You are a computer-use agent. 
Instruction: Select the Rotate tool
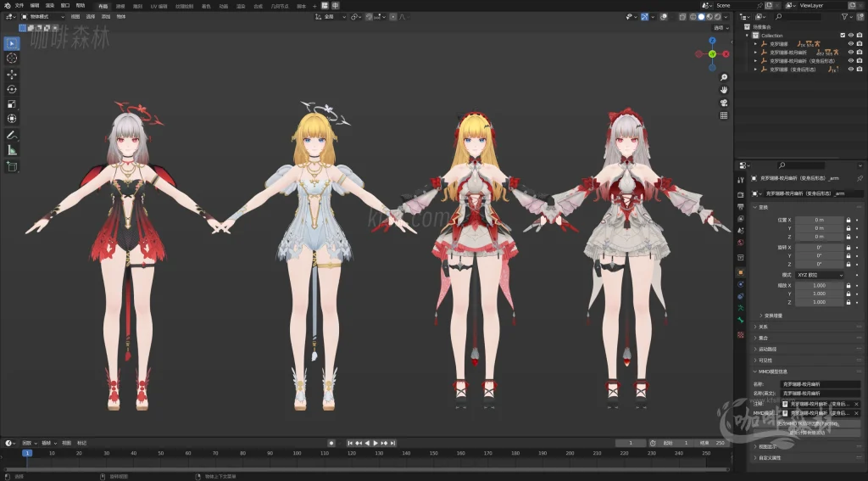point(12,89)
